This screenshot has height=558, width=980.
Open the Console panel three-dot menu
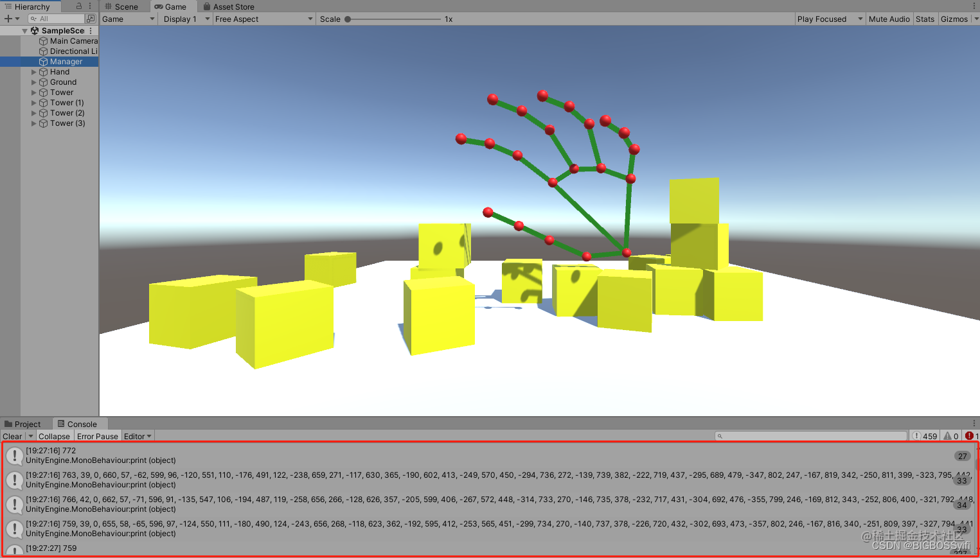click(974, 423)
